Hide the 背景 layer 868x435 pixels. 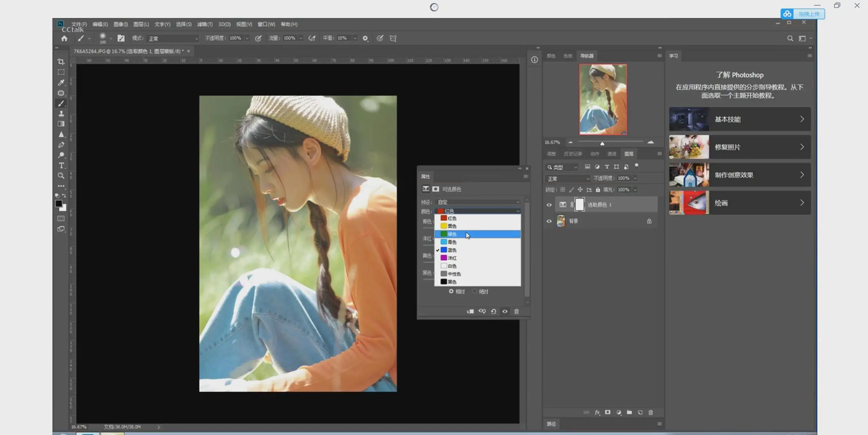tap(549, 221)
